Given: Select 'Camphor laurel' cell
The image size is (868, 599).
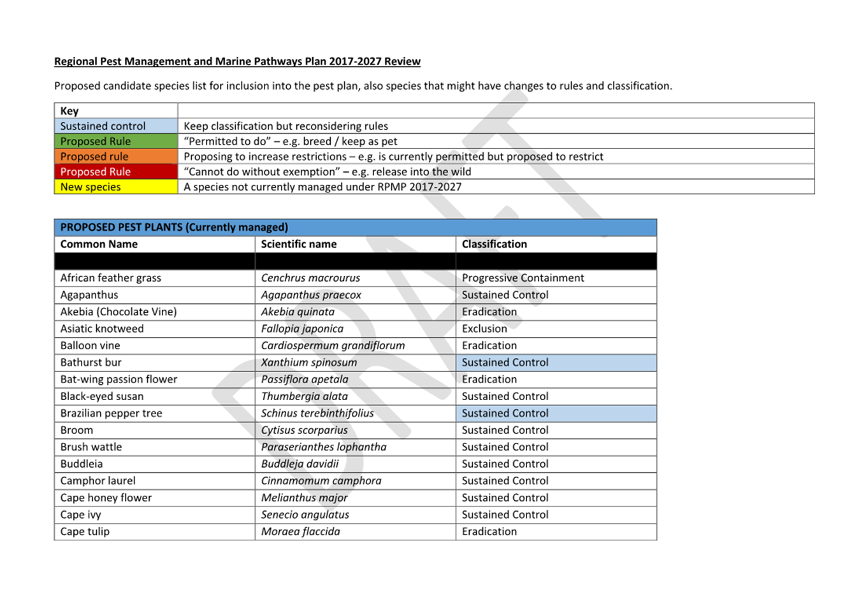Looking at the screenshot, I should click(x=155, y=480).
